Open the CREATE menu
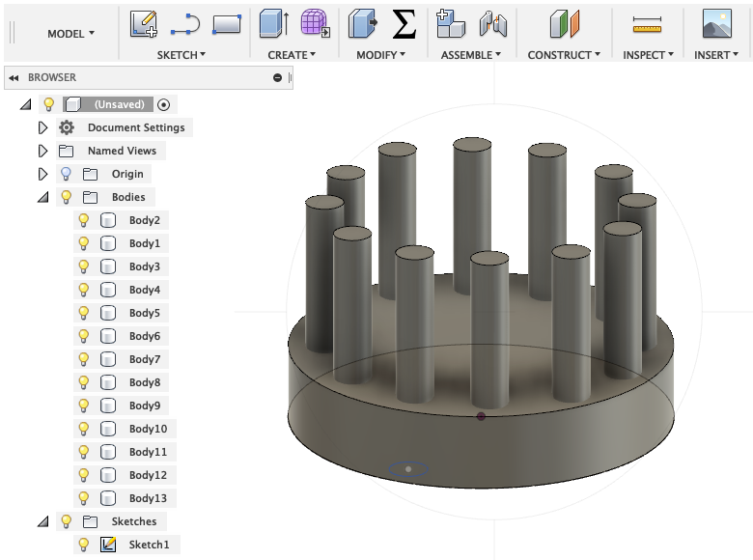Screen dimensions: 753x560 [292, 55]
